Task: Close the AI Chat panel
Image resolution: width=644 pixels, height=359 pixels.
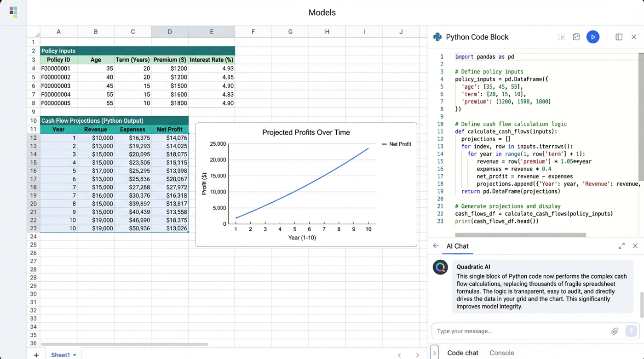Action: click(x=635, y=246)
